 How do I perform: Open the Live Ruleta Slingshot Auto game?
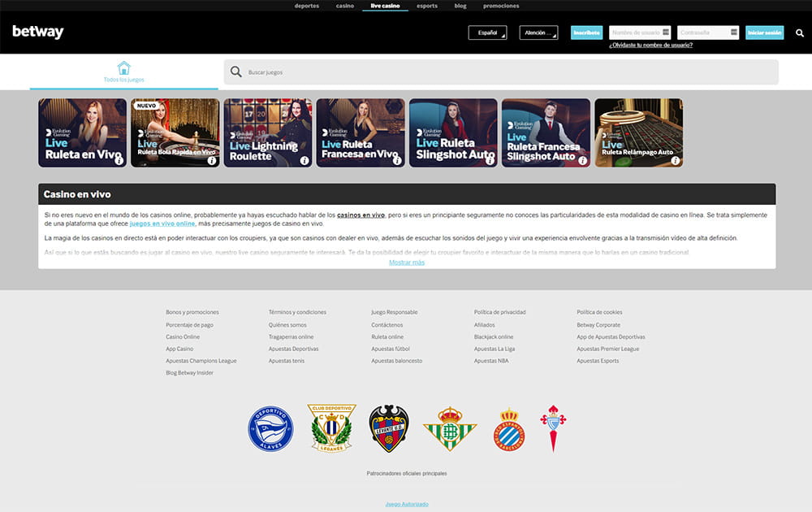[453, 132]
